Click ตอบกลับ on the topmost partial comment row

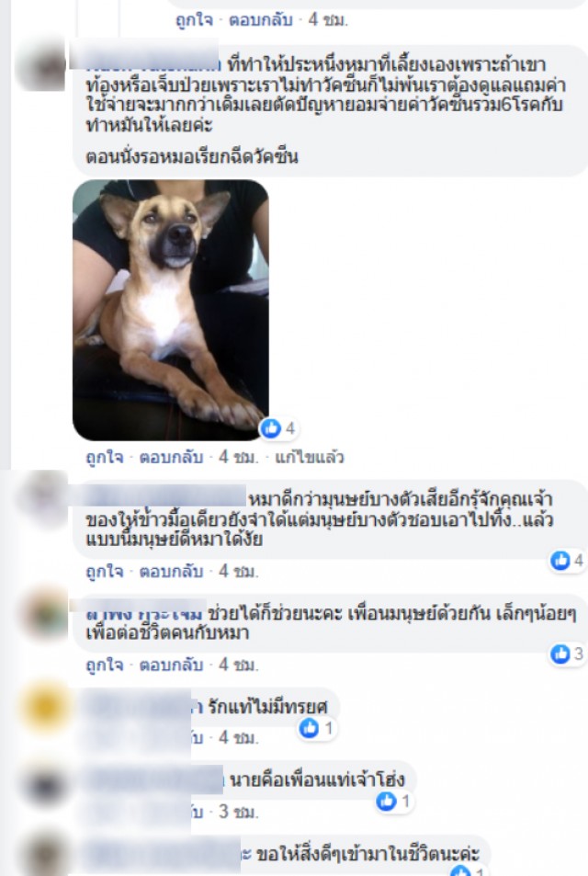click(x=261, y=19)
